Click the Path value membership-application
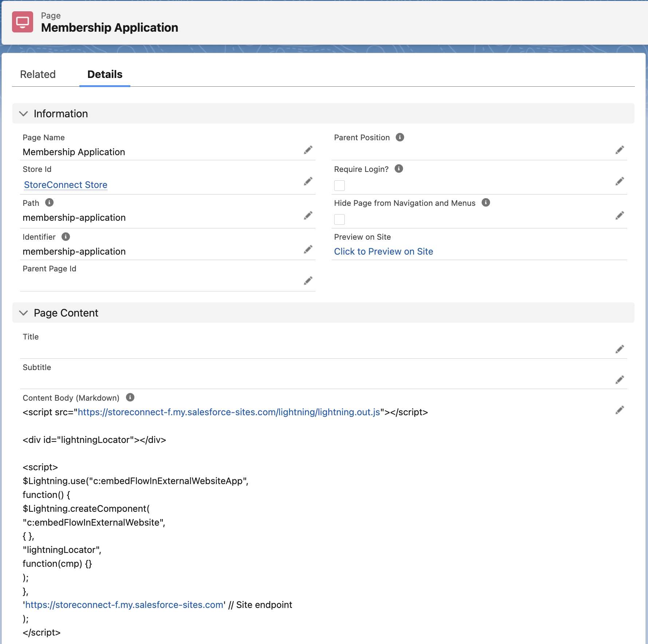Image resolution: width=648 pixels, height=644 pixels. point(74,217)
